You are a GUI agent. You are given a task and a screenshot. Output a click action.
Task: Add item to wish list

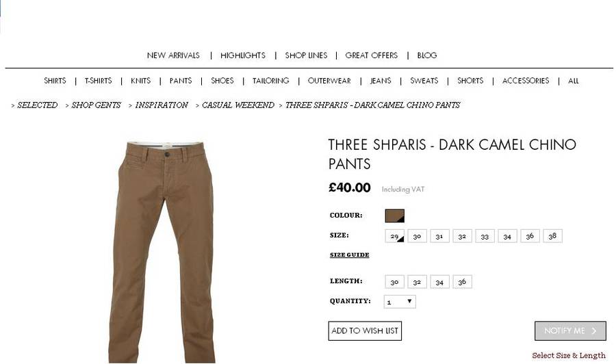click(365, 331)
